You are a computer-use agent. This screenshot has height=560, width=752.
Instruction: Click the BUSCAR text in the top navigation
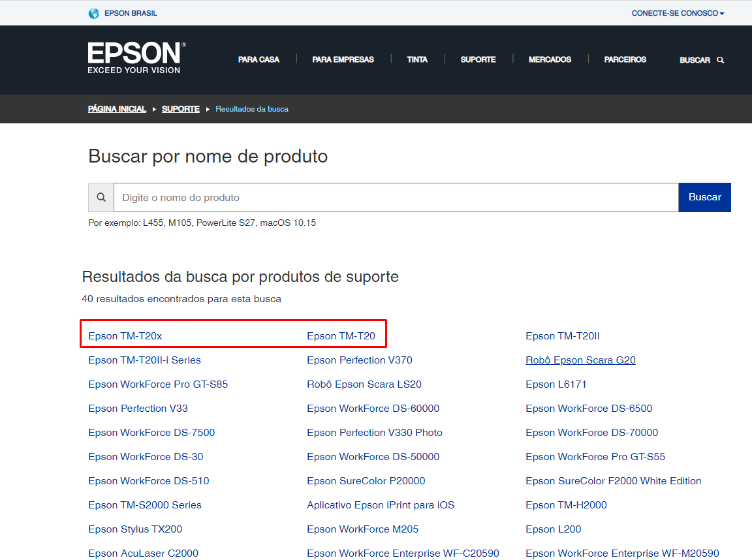(x=695, y=60)
